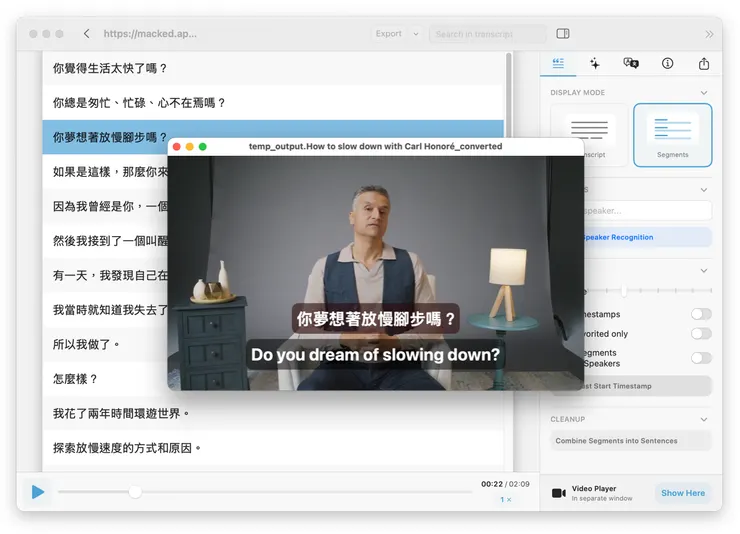The image size is (740, 534).
Task: Toggle the sidebar panel icon in toolbar
Action: pyautogui.click(x=563, y=33)
